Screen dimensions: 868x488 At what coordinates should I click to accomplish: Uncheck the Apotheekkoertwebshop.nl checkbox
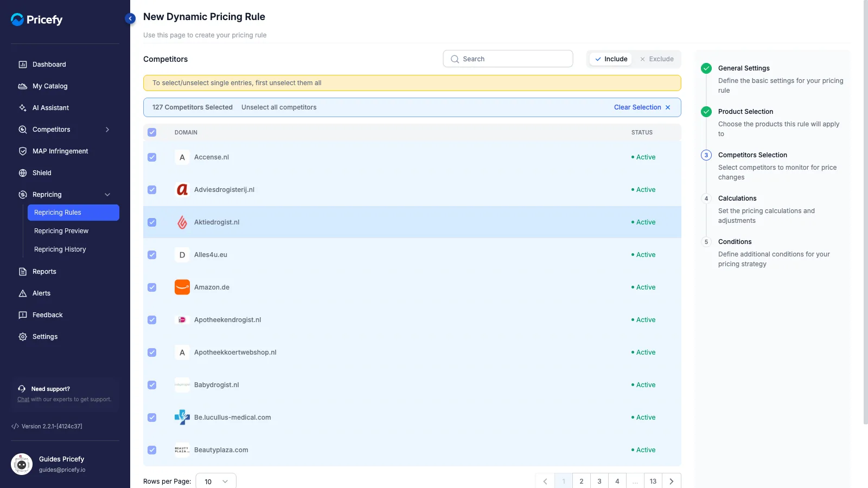(152, 352)
